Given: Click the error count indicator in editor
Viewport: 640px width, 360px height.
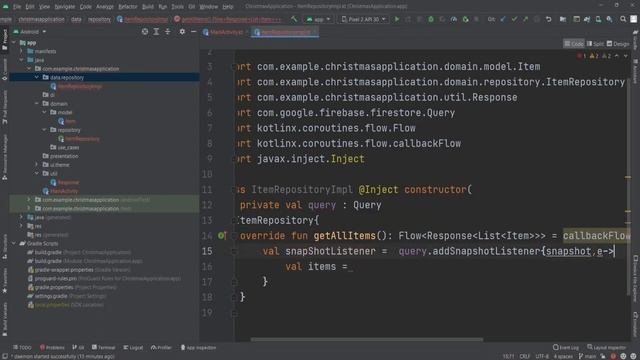Looking at the screenshot, I should pyautogui.click(x=582, y=56).
